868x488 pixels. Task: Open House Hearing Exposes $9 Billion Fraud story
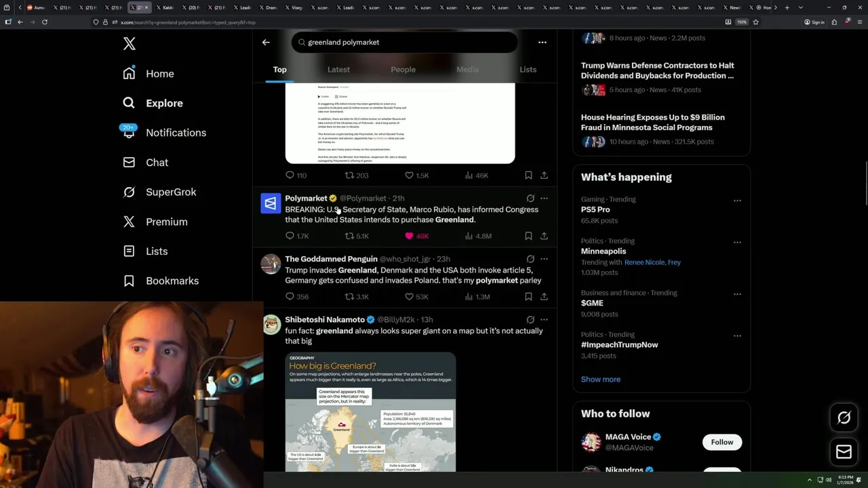652,122
